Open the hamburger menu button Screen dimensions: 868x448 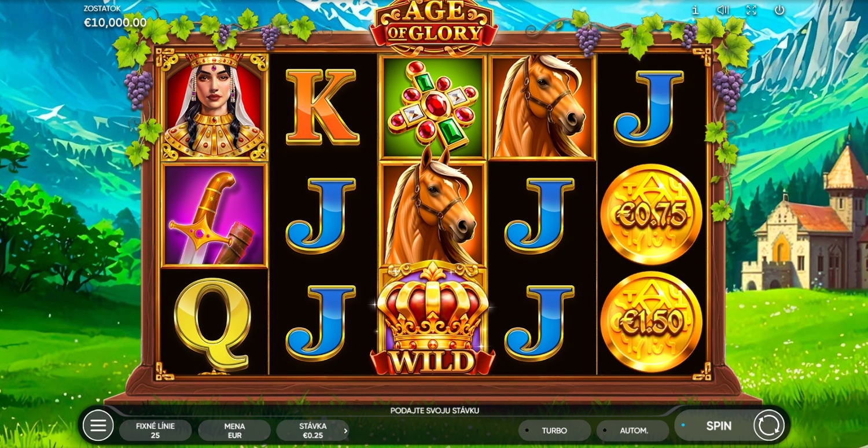pyautogui.click(x=98, y=425)
